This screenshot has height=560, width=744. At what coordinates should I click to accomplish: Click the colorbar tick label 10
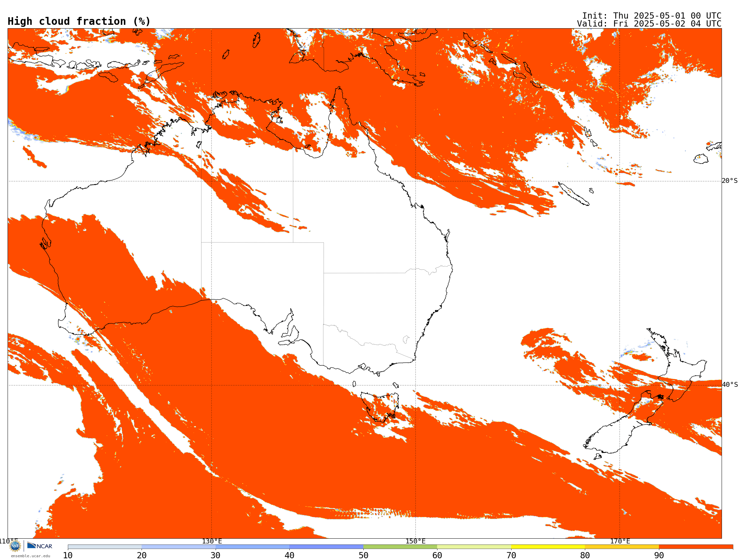pos(68,556)
